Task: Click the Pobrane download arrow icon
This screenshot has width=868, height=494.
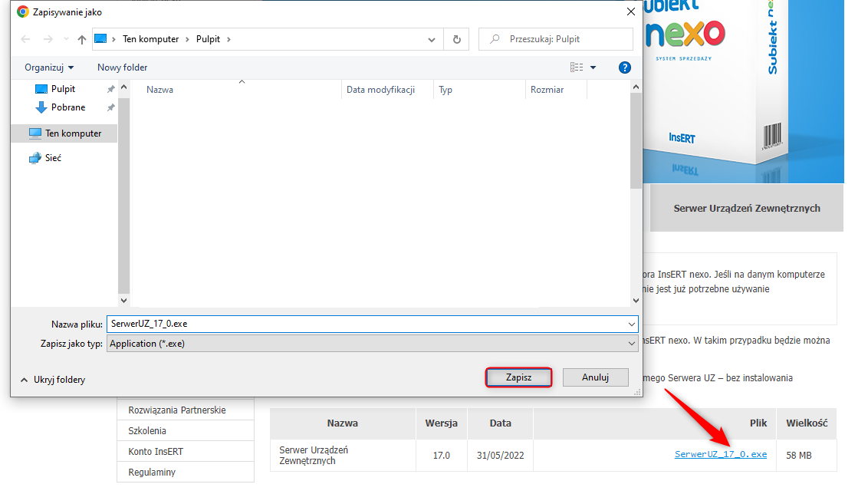Action: 41,107
